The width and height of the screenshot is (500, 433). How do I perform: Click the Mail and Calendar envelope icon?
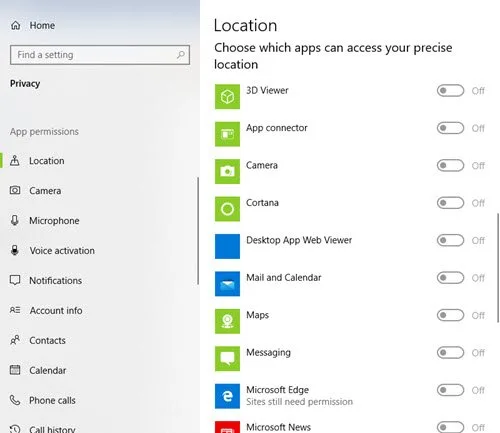(x=227, y=284)
